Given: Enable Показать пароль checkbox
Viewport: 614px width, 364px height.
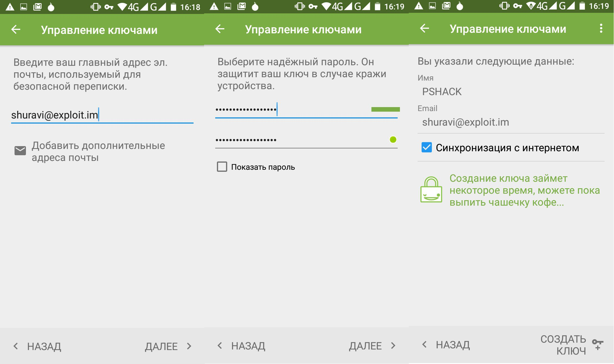Looking at the screenshot, I should click(x=222, y=167).
